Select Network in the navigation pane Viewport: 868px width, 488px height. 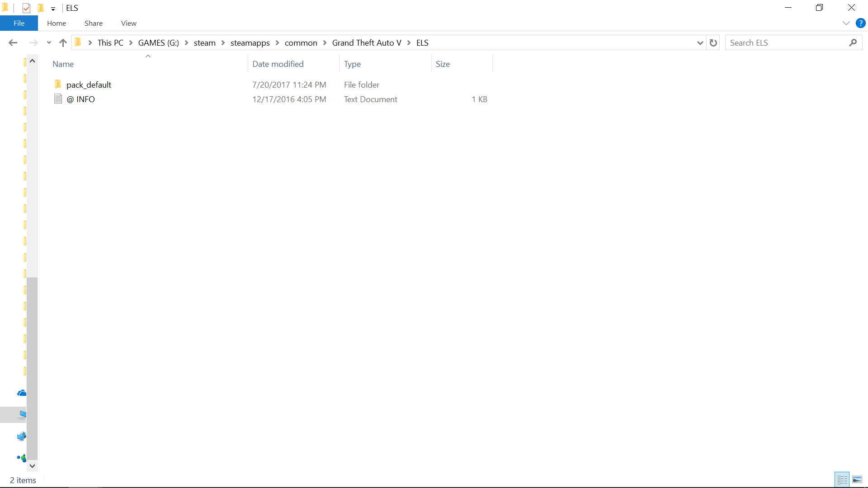click(21, 436)
